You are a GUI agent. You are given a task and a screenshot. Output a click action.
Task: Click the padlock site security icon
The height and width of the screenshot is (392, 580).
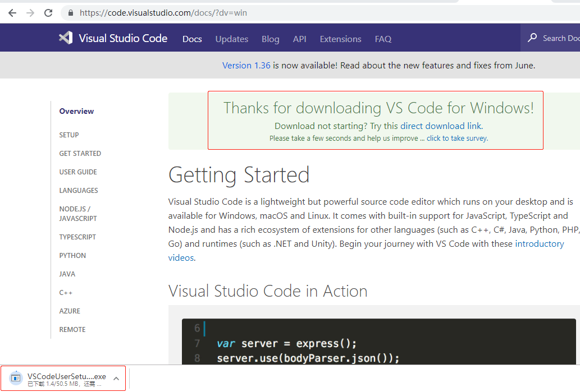(x=71, y=13)
